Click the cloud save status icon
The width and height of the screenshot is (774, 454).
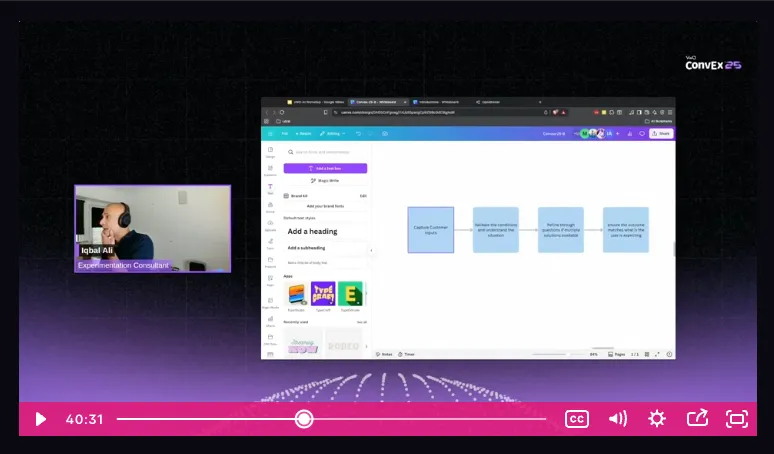click(385, 134)
